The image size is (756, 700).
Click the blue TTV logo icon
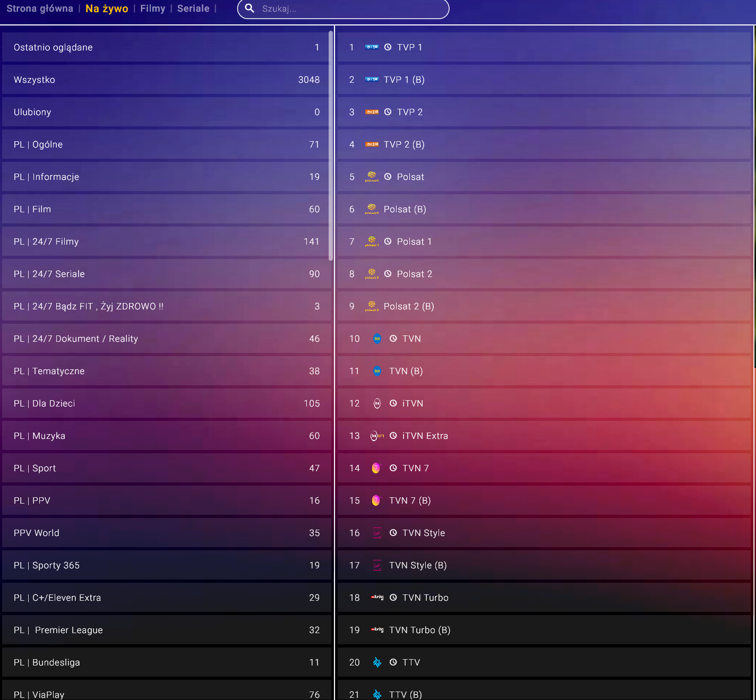377,662
